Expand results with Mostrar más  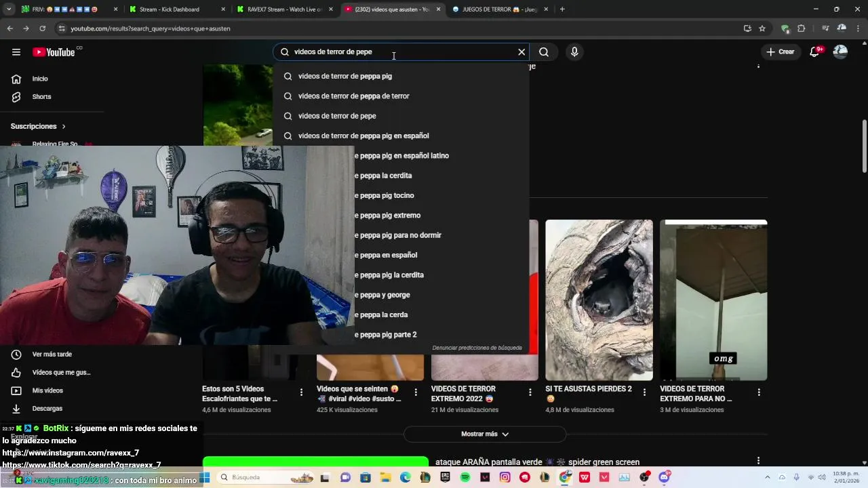(485, 434)
